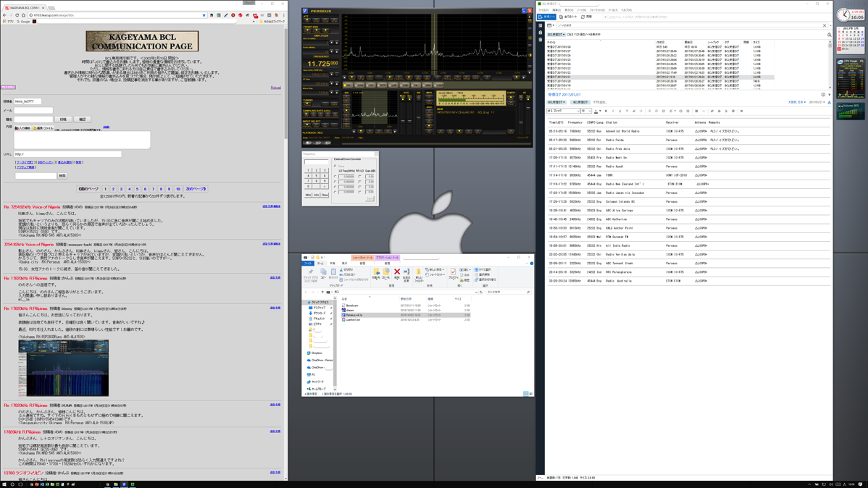Click Evernote reminder bell icon above note list
The image size is (868, 488).
click(x=830, y=35)
